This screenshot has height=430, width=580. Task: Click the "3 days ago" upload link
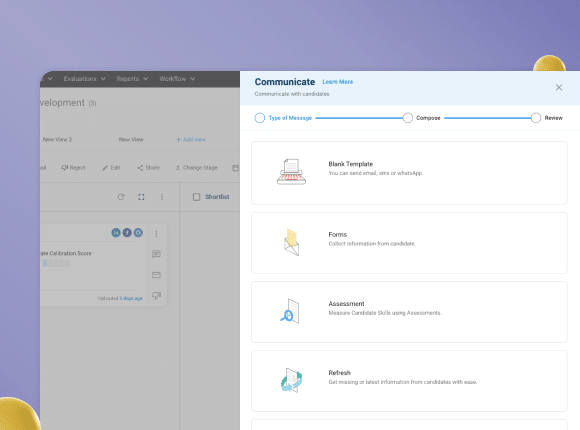(x=131, y=298)
